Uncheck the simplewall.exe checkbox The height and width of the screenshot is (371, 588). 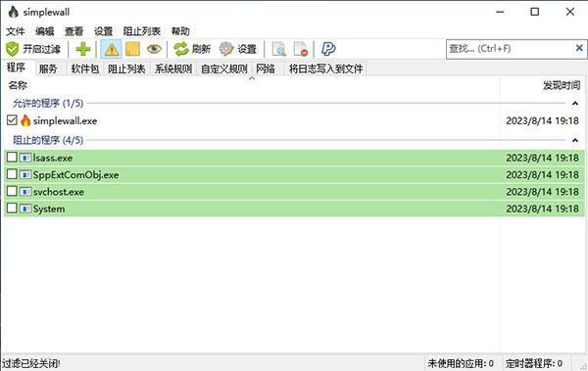pos(12,120)
